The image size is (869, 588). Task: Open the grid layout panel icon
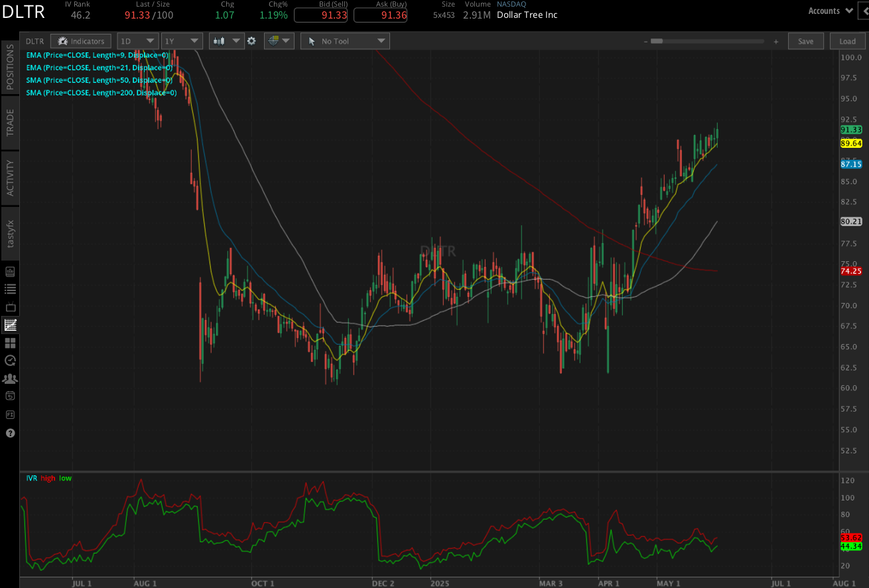10,343
